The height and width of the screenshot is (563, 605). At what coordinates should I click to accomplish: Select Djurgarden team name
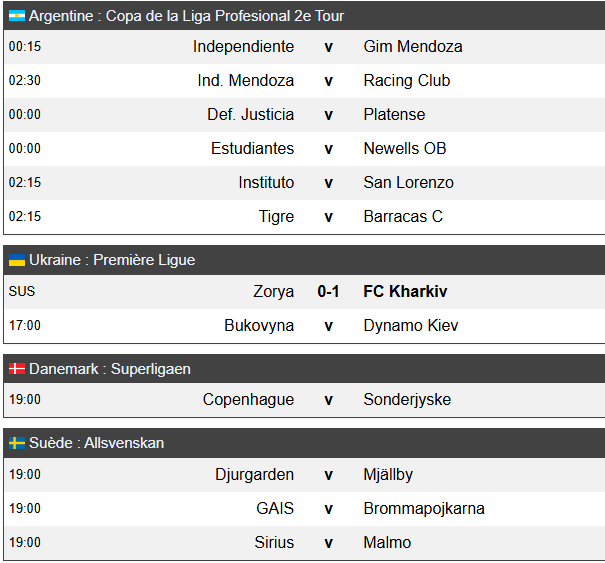[255, 475]
